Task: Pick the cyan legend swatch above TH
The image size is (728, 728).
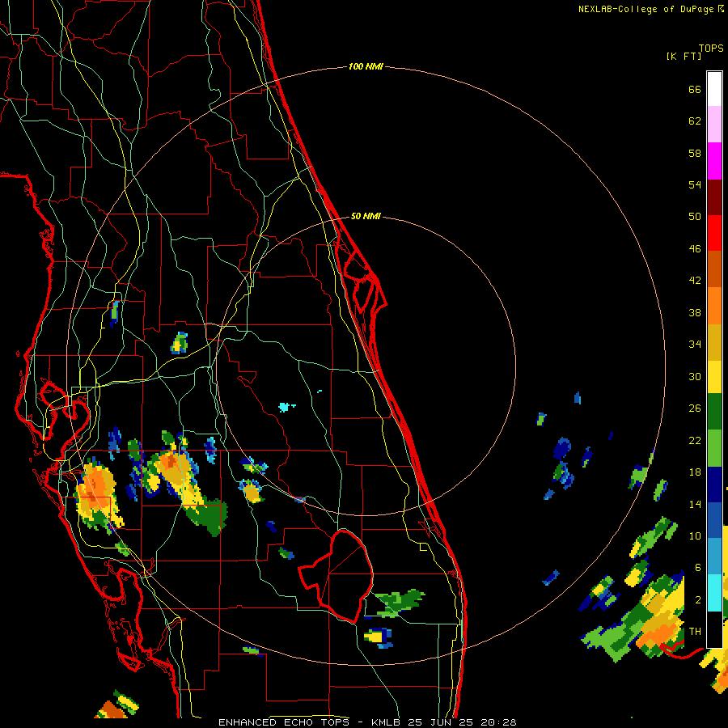Action: 714,593
